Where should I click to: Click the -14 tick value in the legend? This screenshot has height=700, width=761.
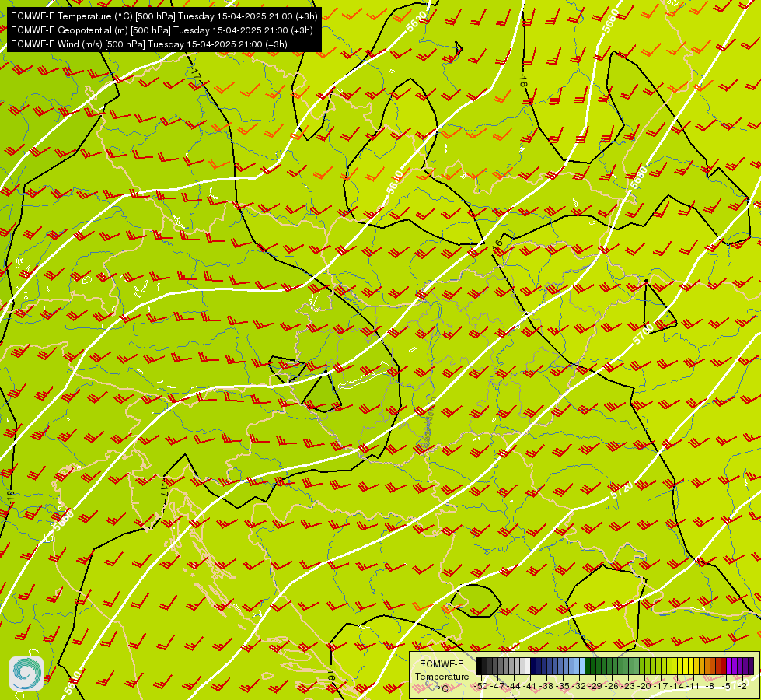(677, 686)
